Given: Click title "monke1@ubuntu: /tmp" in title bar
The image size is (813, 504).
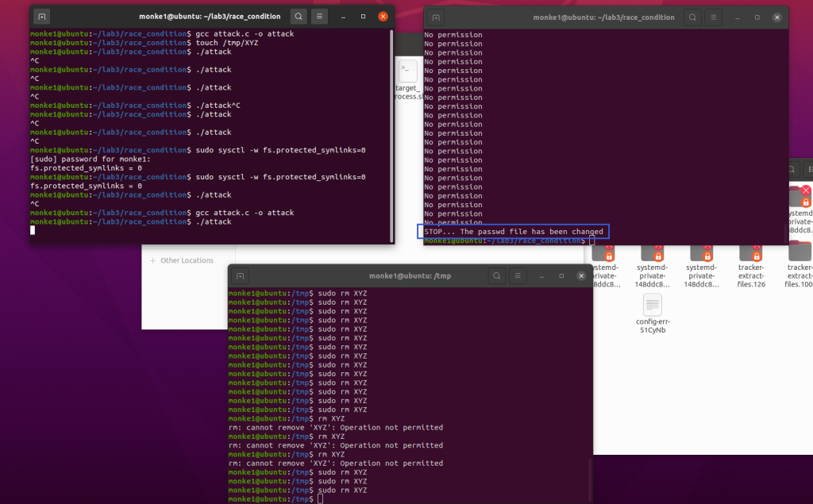Looking at the screenshot, I should (410, 276).
